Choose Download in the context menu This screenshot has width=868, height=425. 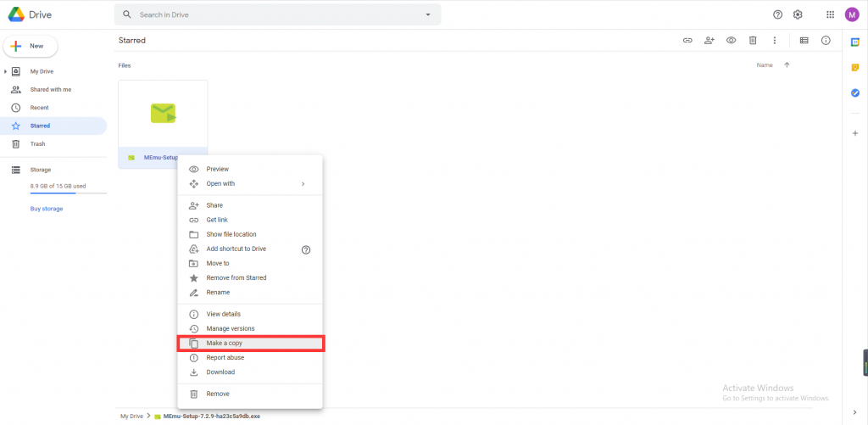point(220,372)
